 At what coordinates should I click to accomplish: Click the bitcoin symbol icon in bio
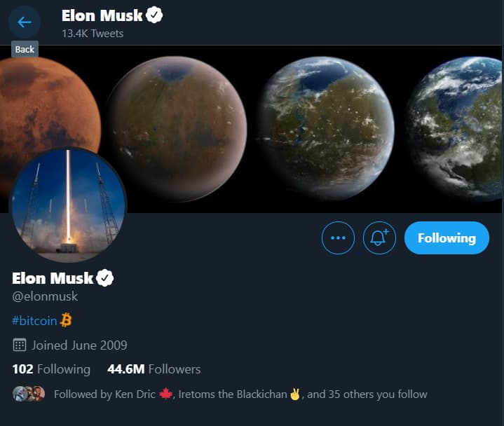67,320
